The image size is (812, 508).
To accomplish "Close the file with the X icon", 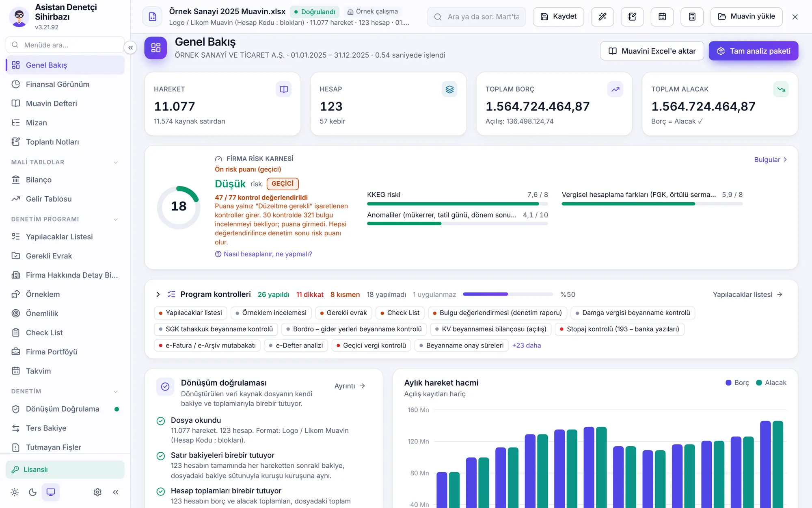I will (x=795, y=17).
